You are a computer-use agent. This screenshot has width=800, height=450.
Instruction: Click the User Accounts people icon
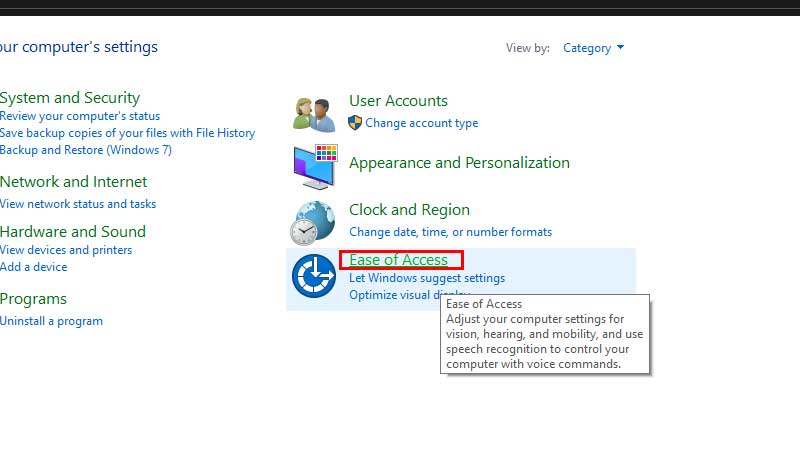click(314, 114)
